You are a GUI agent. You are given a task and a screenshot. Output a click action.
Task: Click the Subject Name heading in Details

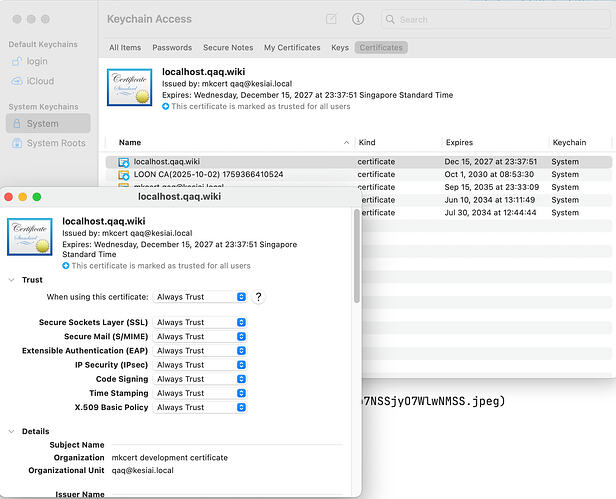pyautogui.click(x=77, y=445)
